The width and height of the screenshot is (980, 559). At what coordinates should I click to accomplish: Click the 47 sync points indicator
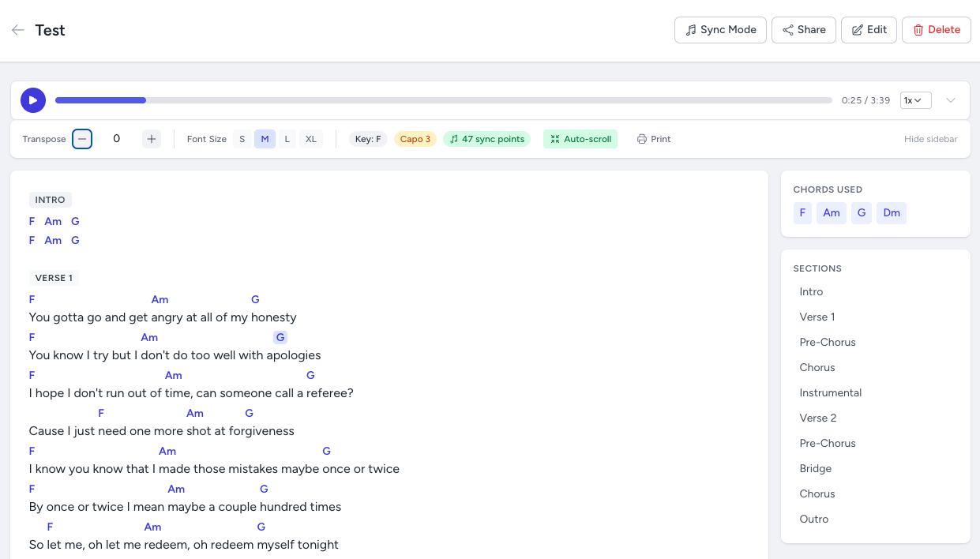(487, 138)
